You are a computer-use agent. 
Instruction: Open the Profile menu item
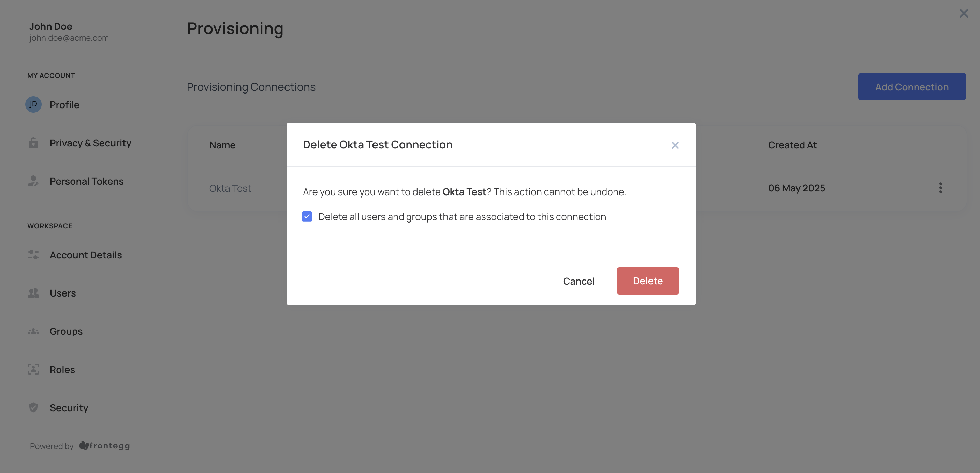pyautogui.click(x=64, y=105)
